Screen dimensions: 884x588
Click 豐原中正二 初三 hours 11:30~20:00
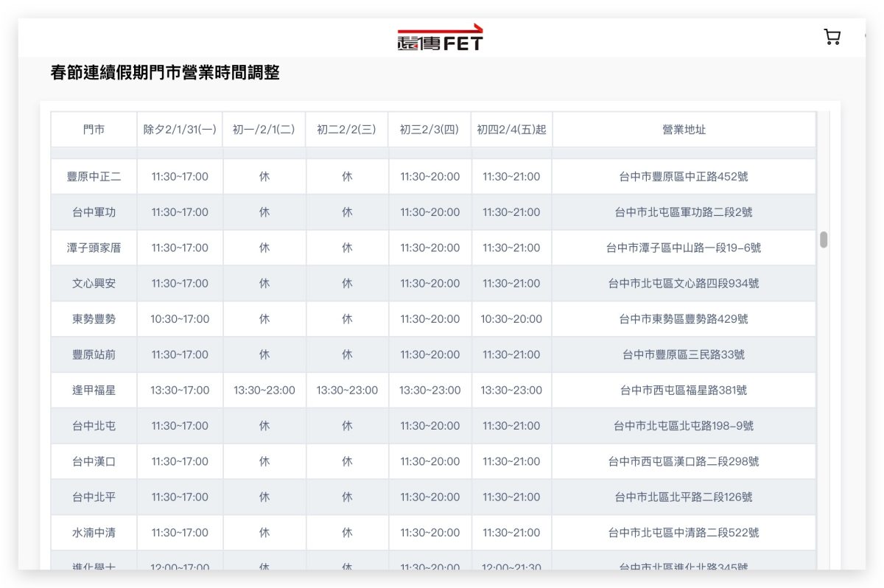pos(430,177)
